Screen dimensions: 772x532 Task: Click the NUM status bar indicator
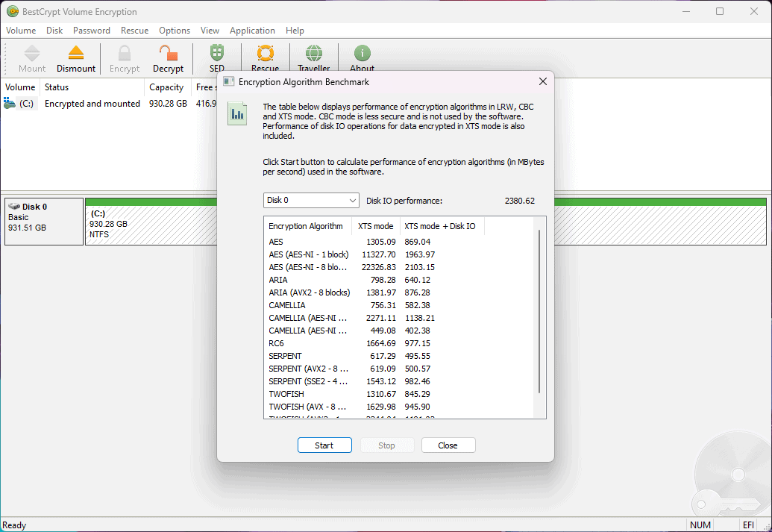(700, 525)
